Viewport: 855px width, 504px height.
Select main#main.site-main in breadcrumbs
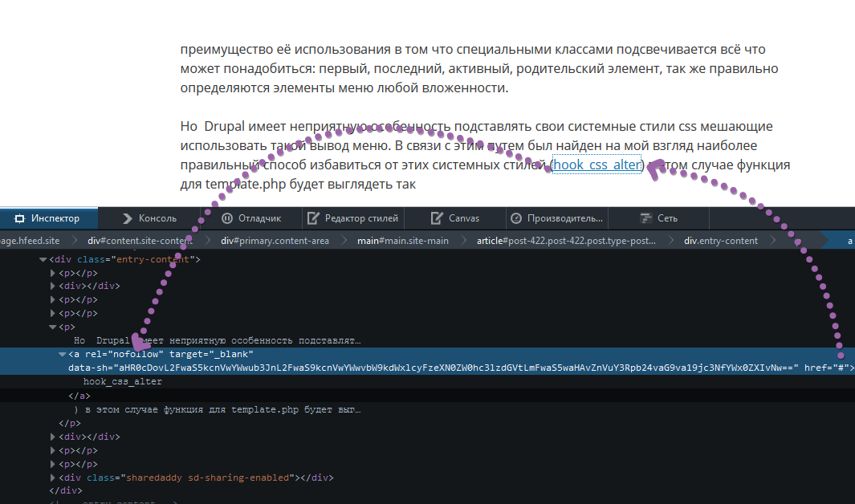point(403,241)
